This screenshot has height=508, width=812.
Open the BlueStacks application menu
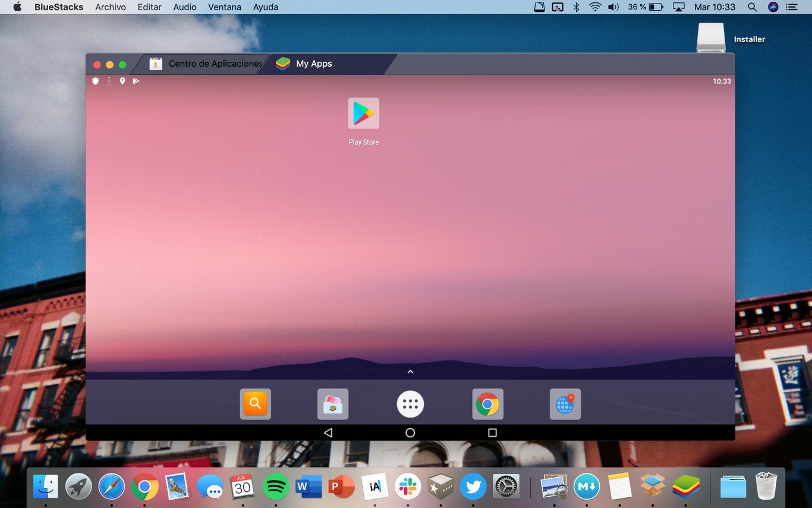(59, 7)
